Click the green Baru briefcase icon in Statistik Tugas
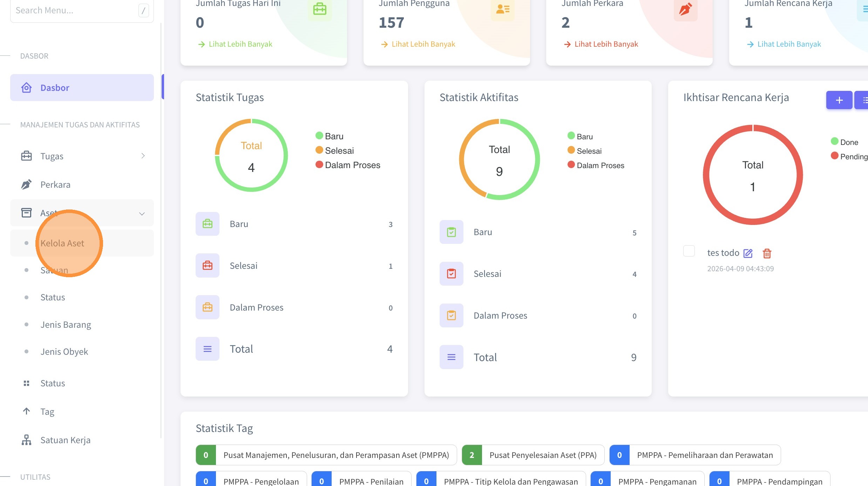 point(208,224)
